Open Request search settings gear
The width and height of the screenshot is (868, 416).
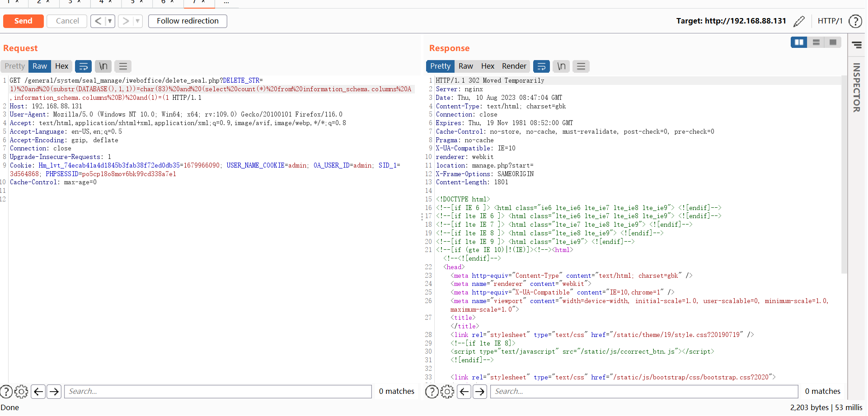(x=21, y=392)
